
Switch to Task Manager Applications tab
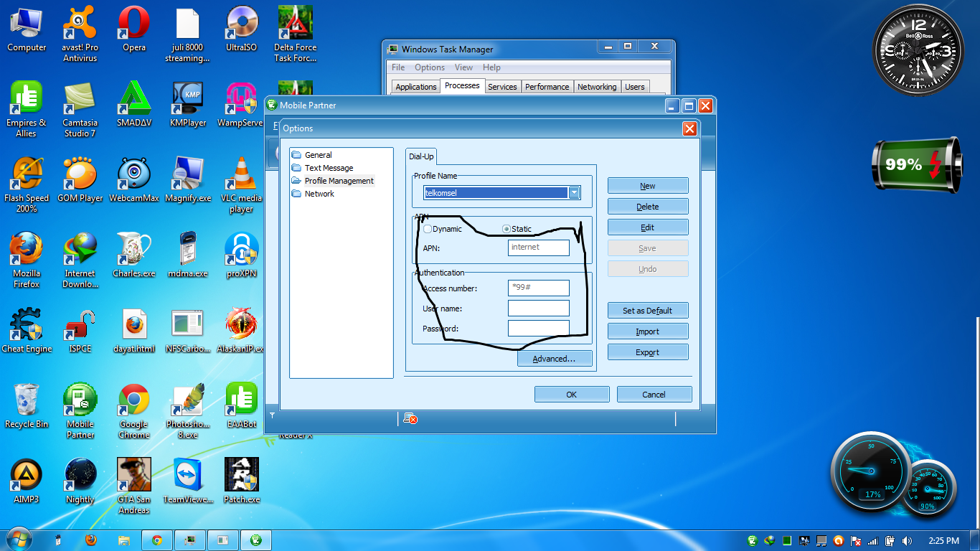416,87
